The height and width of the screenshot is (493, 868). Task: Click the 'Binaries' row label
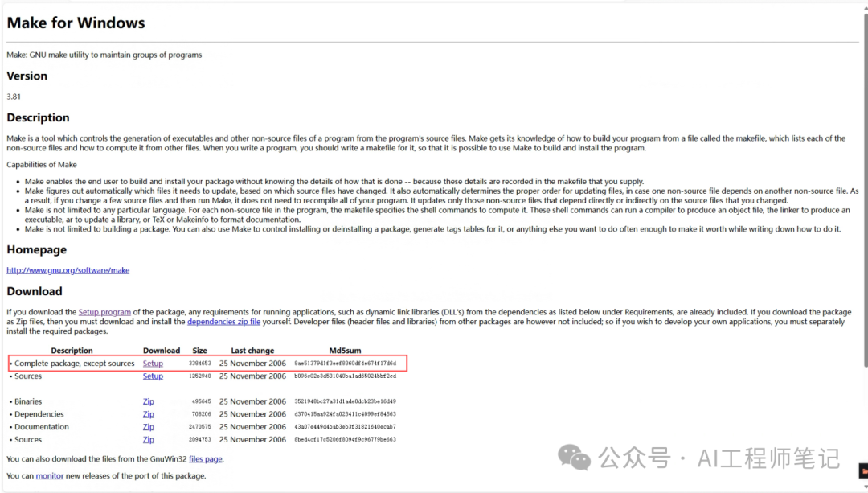28,401
